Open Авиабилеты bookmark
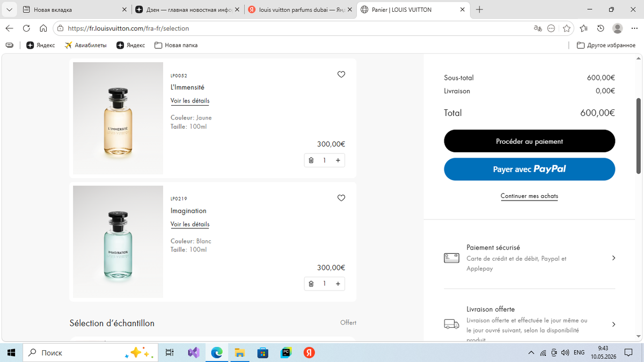644x362 pixels. pyautogui.click(x=85, y=45)
